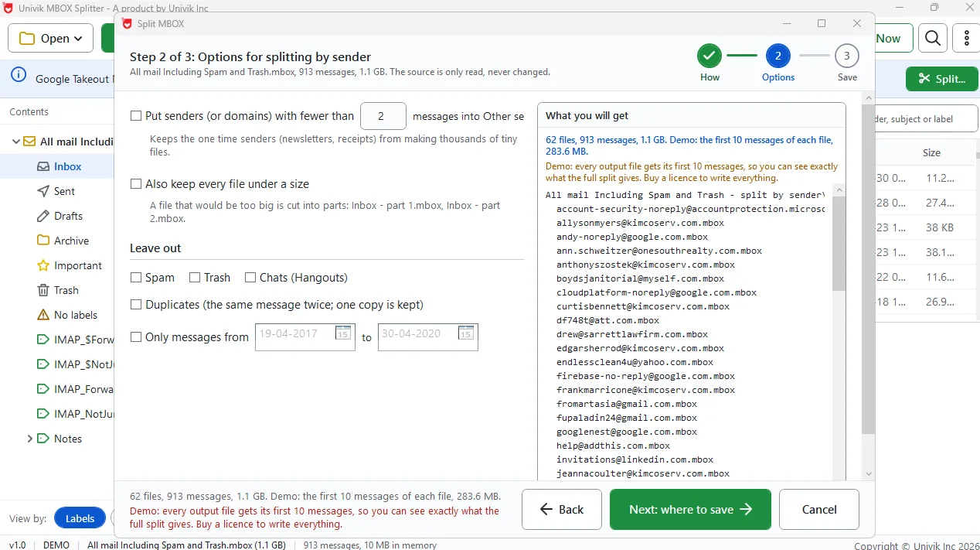Expand the Notes tree node
The width and height of the screenshot is (980, 550).
(29, 439)
